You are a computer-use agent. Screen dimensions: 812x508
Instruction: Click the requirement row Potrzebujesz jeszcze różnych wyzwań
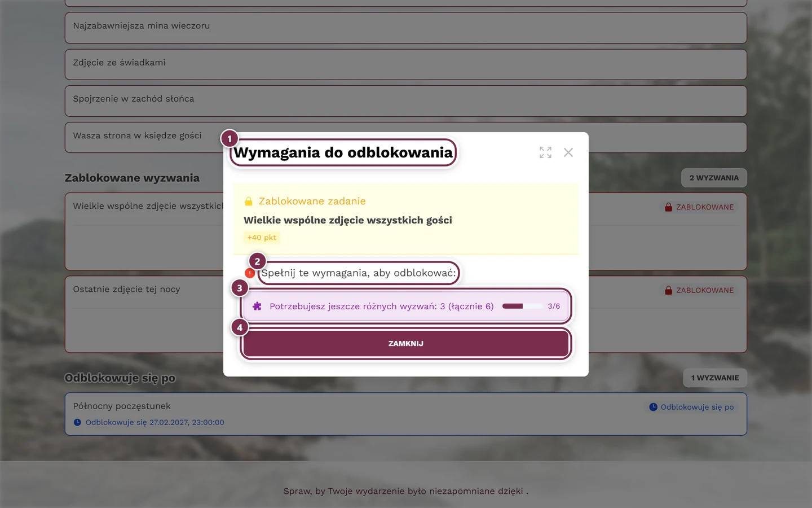(x=406, y=306)
